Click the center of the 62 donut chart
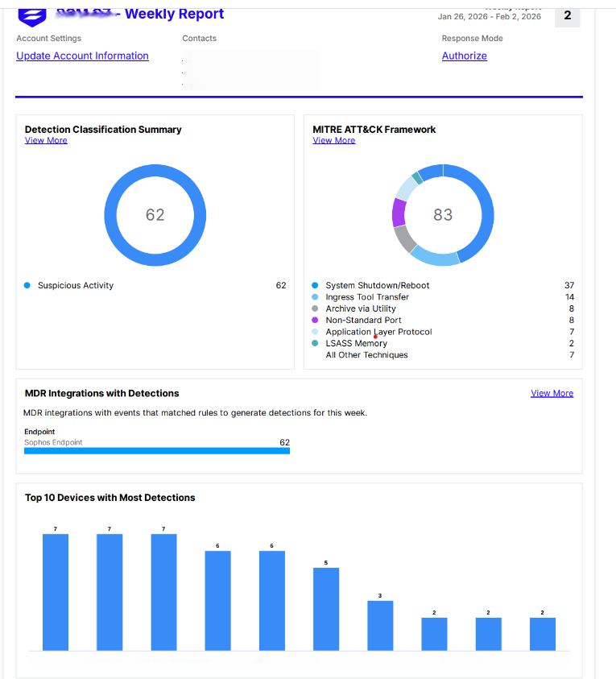616x679 pixels. pos(155,214)
